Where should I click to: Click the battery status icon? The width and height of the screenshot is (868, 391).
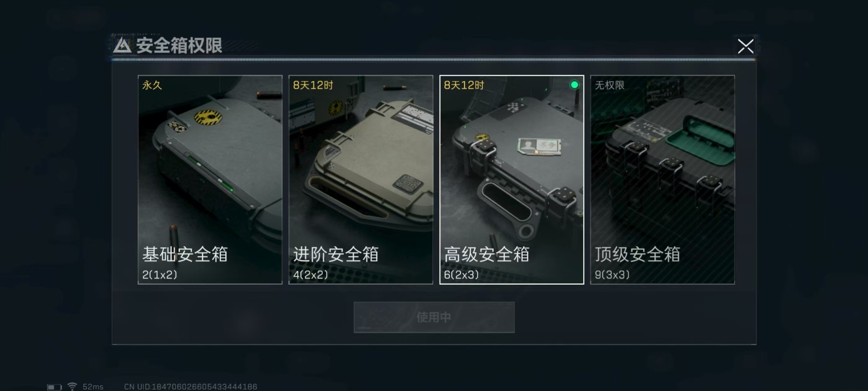[x=55, y=387]
